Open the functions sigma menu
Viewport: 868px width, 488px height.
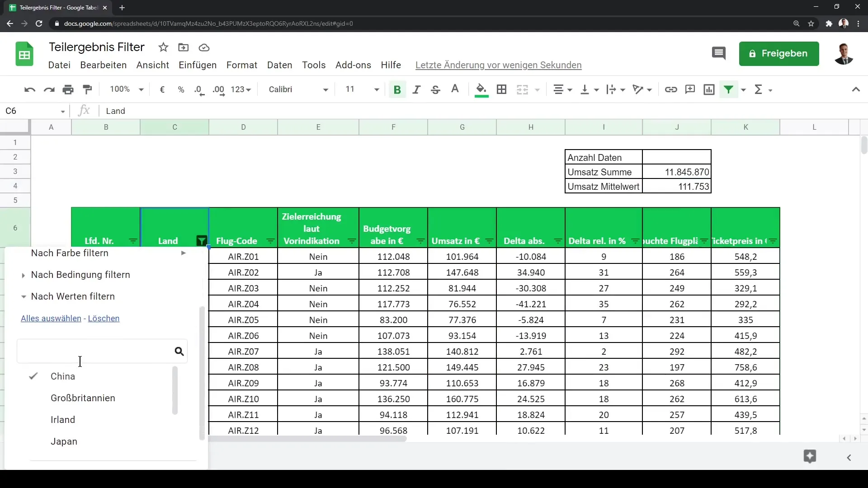763,89
